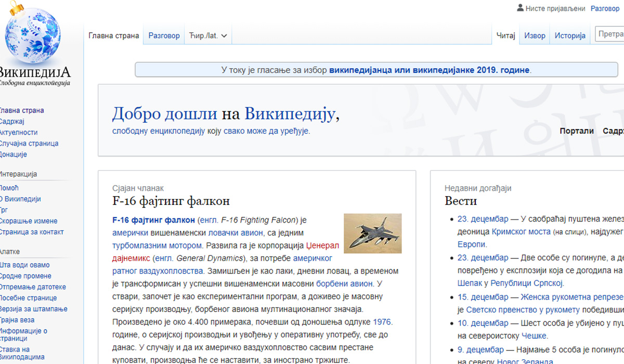Click the 15. децембар news date link
This screenshot has height=364, width=624.
click(x=483, y=297)
